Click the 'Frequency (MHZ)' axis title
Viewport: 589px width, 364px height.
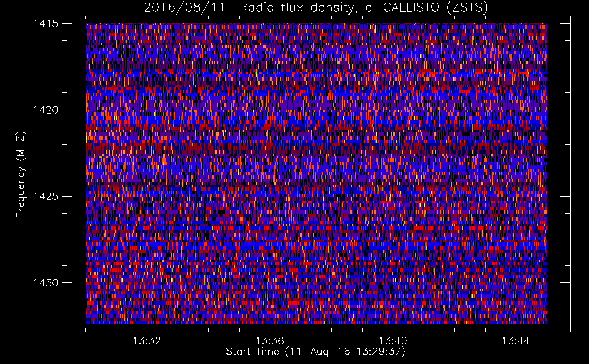click(21, 175)
